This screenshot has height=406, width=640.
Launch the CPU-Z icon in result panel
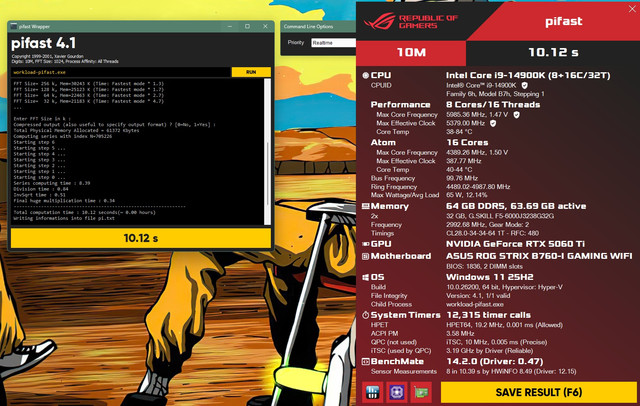(x=397, y=392)
